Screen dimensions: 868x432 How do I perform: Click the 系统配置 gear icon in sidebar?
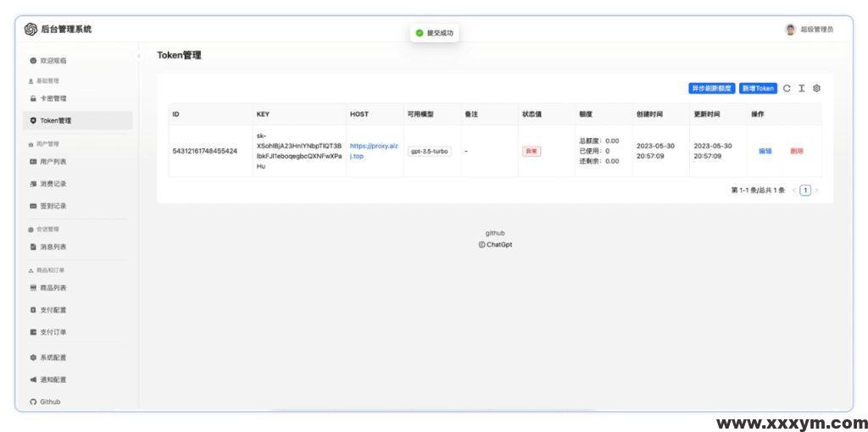[x=33, y=357]
